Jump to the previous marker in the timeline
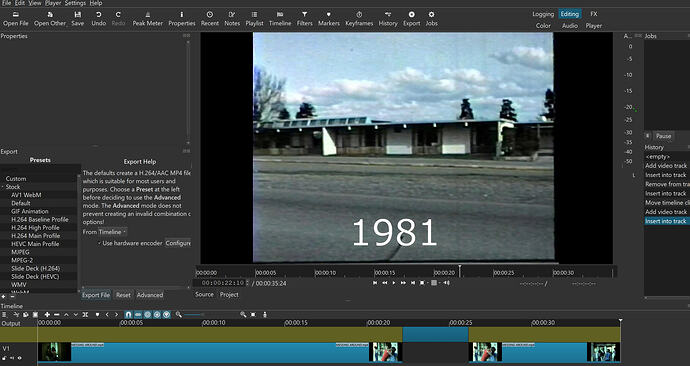 pos(107,315)
